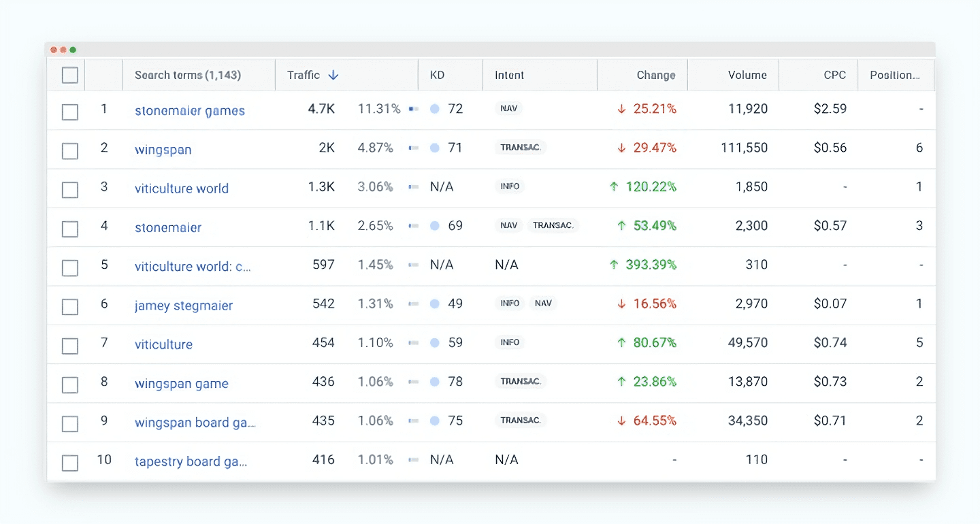
Task: Click the 4.7K traffic value
Action: pyautogui.click(x=321, y=108)
